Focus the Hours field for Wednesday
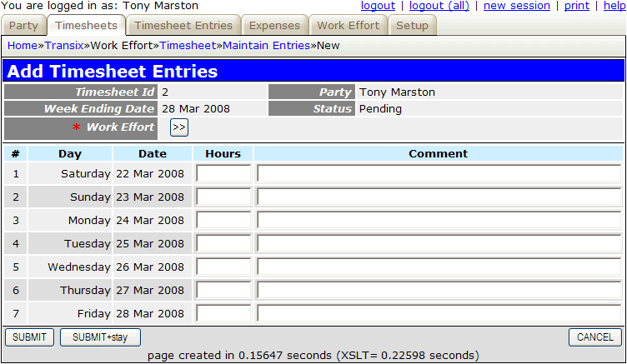The width and height of the screenshot is (627, 364). (x=223, y=267)
